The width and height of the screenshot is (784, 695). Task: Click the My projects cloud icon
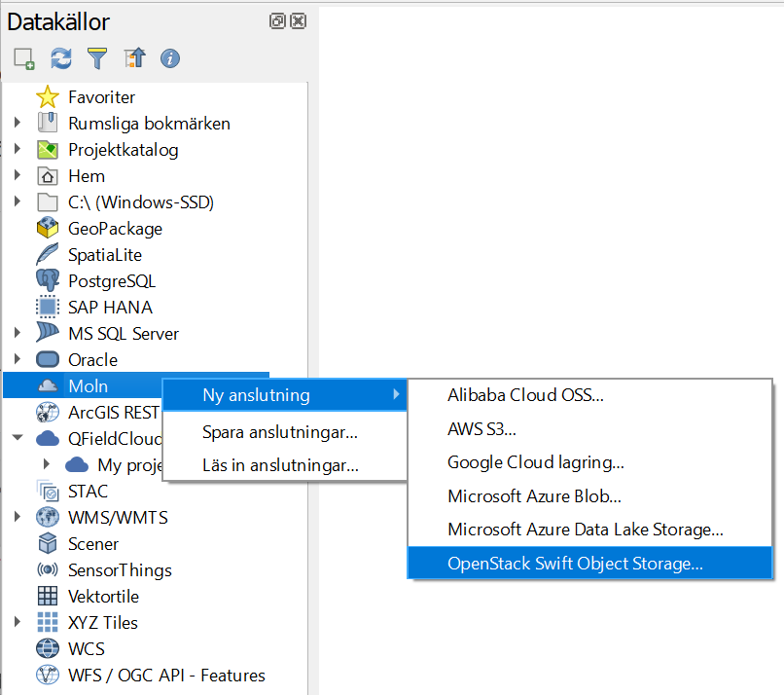(x=77, y=464)
